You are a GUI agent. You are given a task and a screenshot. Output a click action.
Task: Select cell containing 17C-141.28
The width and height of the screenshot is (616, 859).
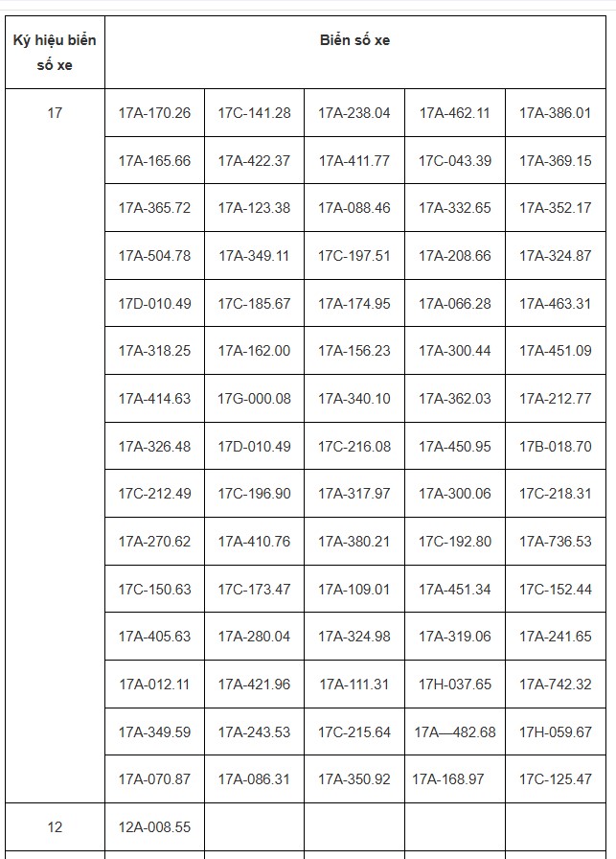254,113
